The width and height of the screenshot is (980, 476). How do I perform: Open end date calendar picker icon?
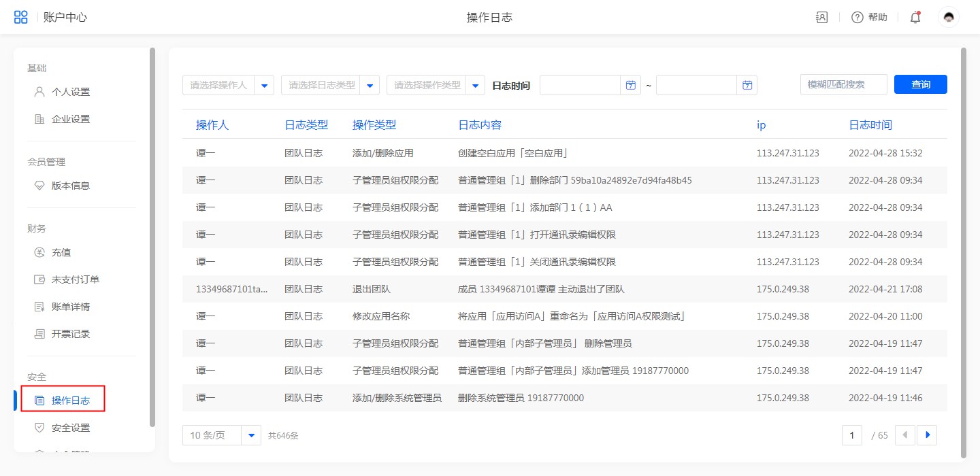pos(747,85)
